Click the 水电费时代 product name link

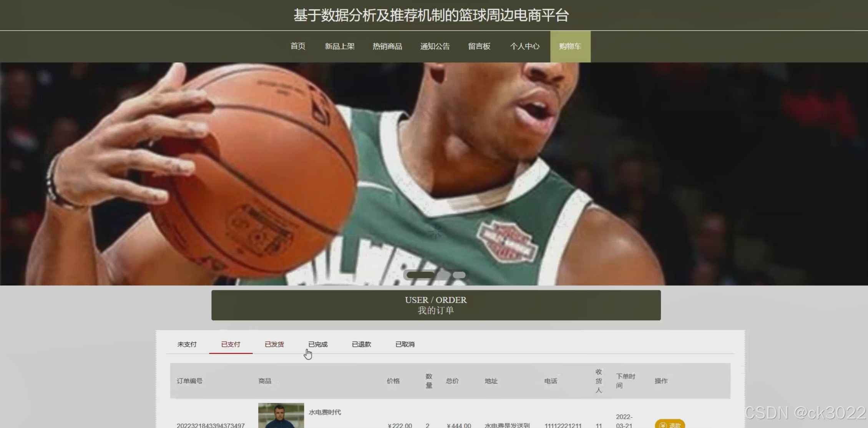click(x=325, y=412)
